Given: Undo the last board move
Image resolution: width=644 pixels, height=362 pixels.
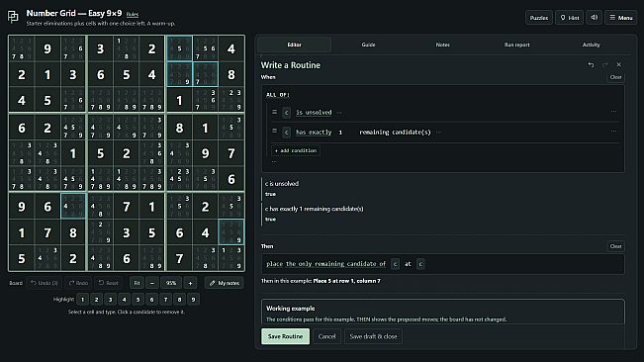Looking at the screenshot, I should (x=44, y=283).
